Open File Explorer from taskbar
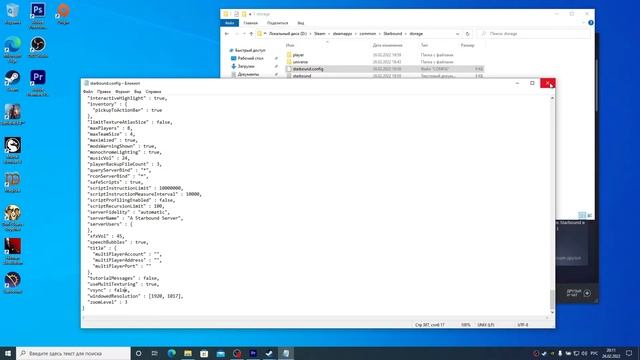 click(188, 353)
